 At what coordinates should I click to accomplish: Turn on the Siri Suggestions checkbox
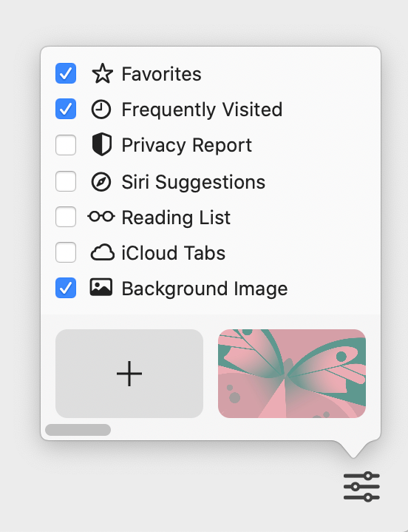(66, 181)
